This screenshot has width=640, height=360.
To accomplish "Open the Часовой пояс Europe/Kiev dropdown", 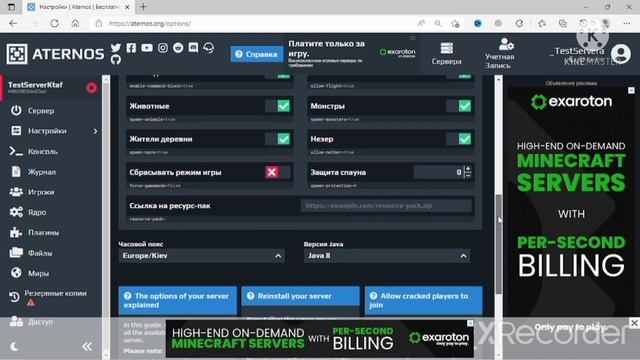I will (x=202, y=256).
